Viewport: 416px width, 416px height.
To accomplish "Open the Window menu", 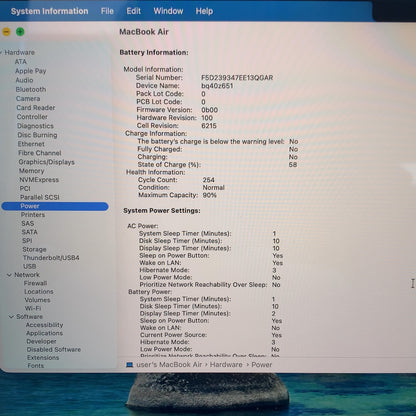I will pos(168,11).
